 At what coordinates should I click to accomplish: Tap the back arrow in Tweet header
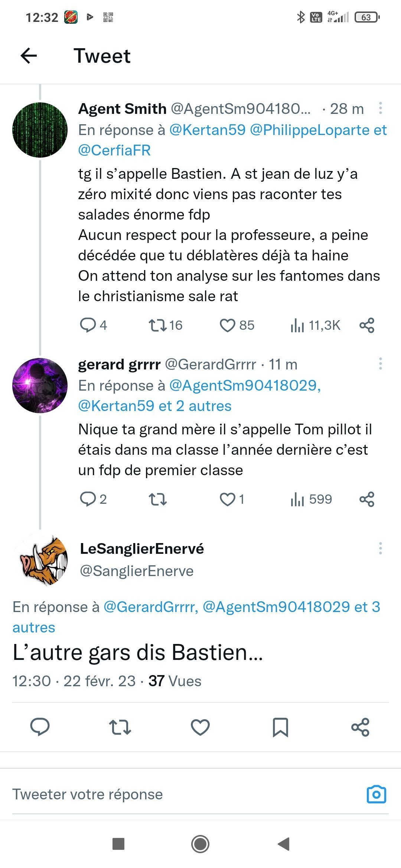point(29,56)
